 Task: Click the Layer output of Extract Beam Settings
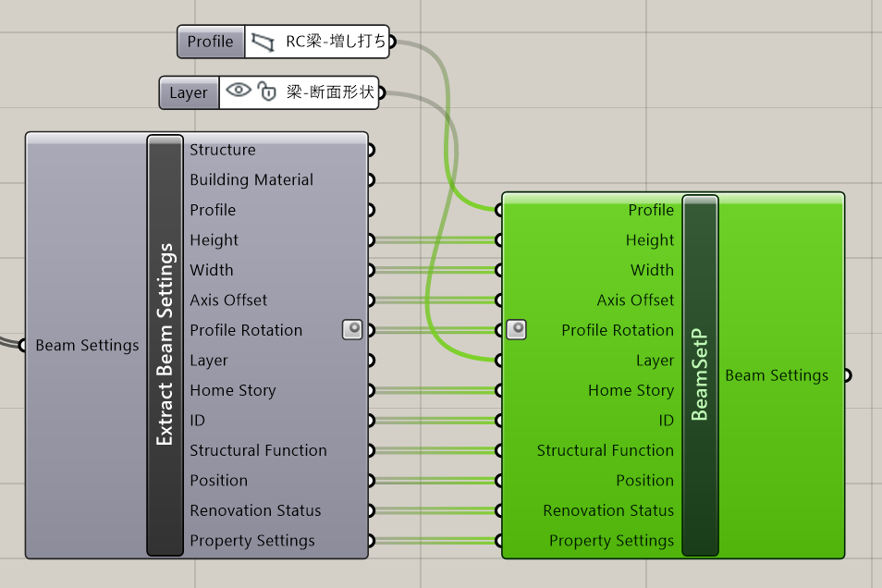pos(209,361)
